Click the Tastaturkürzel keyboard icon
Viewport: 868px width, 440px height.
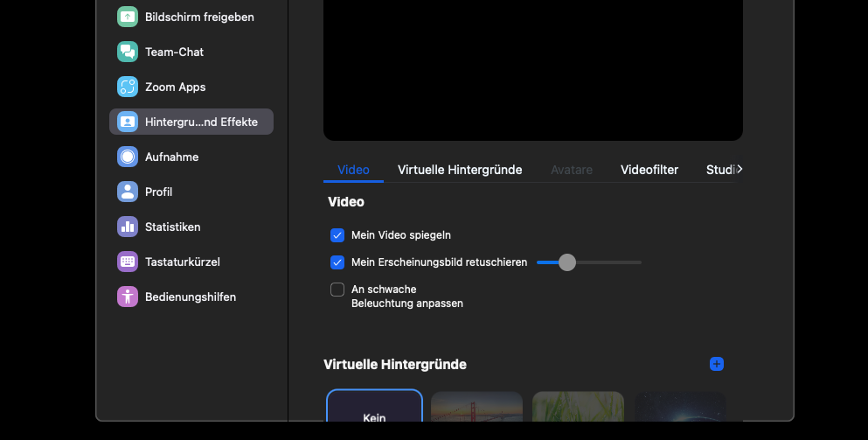tap(128, 262)
